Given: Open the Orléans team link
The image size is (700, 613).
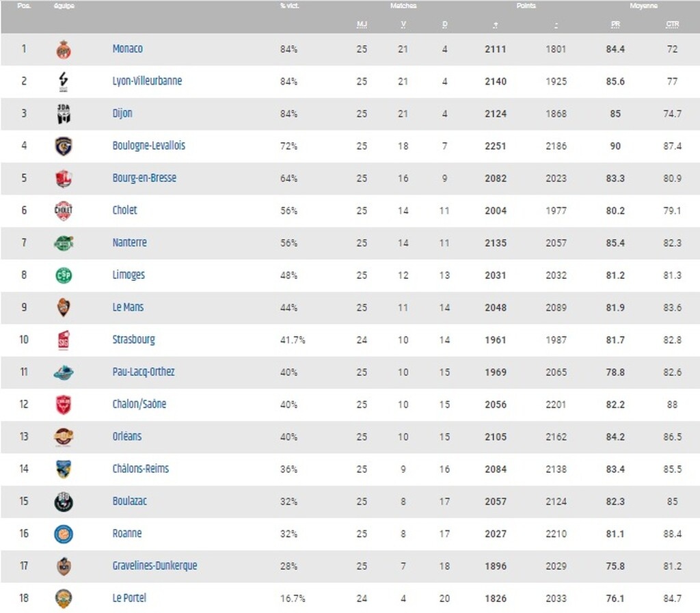Looking at the screenshot, I should tap(127, 436).
